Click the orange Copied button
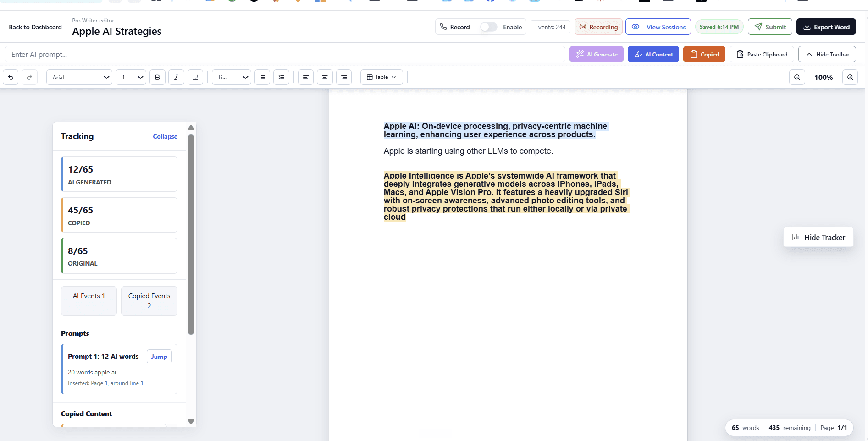 [x=704, y=54]
